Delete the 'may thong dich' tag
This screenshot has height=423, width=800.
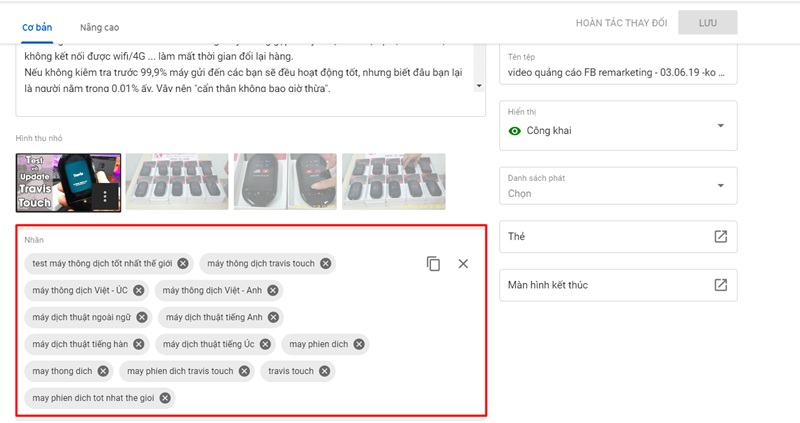pos(103,371)
